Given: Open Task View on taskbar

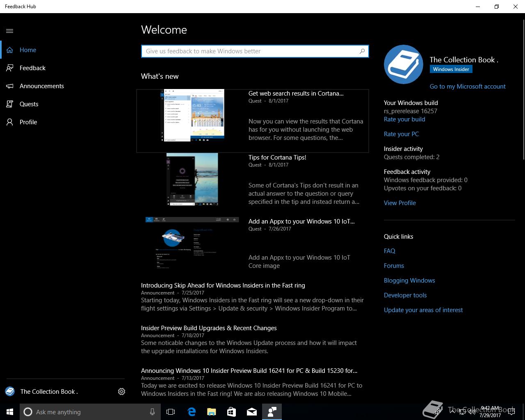Looking at the screenshot, I should 171,412.
